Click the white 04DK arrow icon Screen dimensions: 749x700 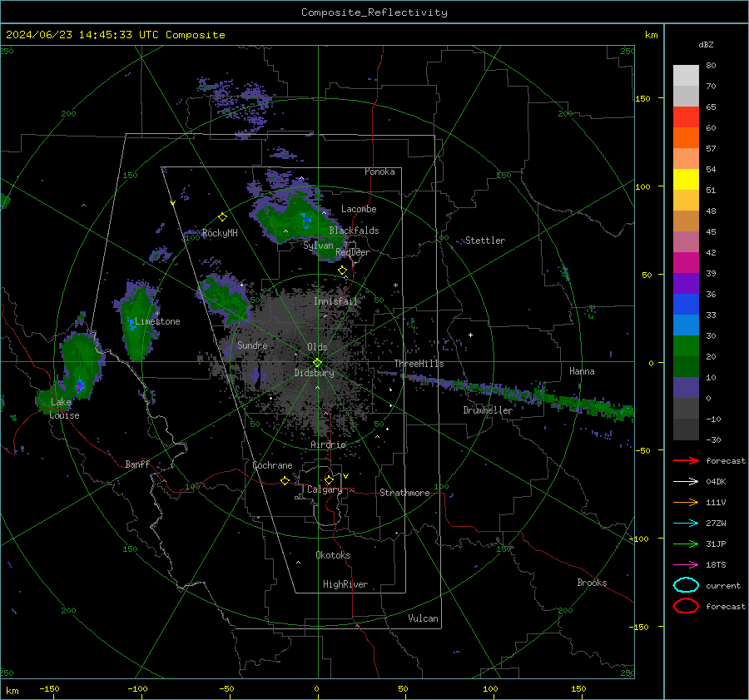686,482
